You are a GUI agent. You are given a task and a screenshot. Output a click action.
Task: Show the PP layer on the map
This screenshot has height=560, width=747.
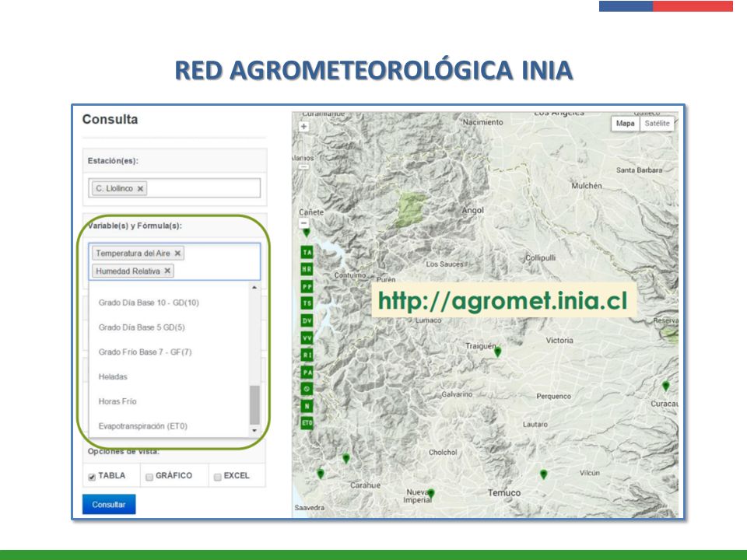(x=307, y=287)
